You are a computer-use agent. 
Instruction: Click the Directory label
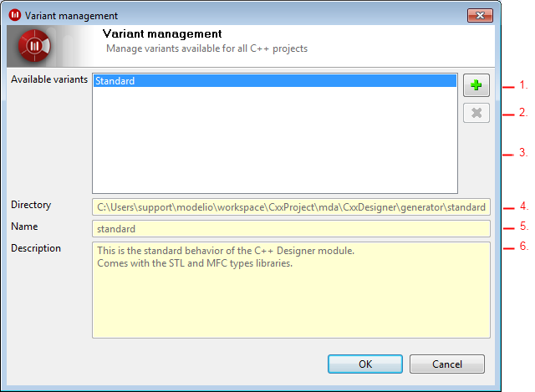click(x=31, y=205)
